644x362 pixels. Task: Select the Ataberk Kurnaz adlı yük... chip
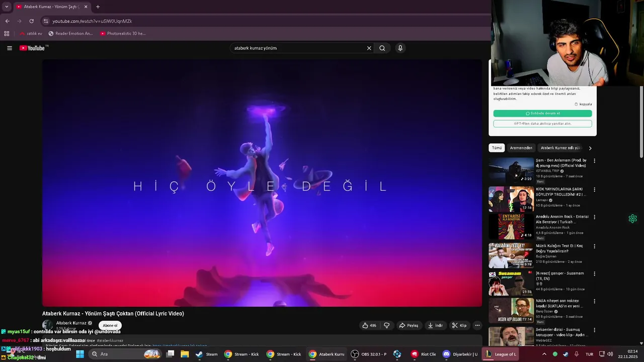(x=560, y=148)
